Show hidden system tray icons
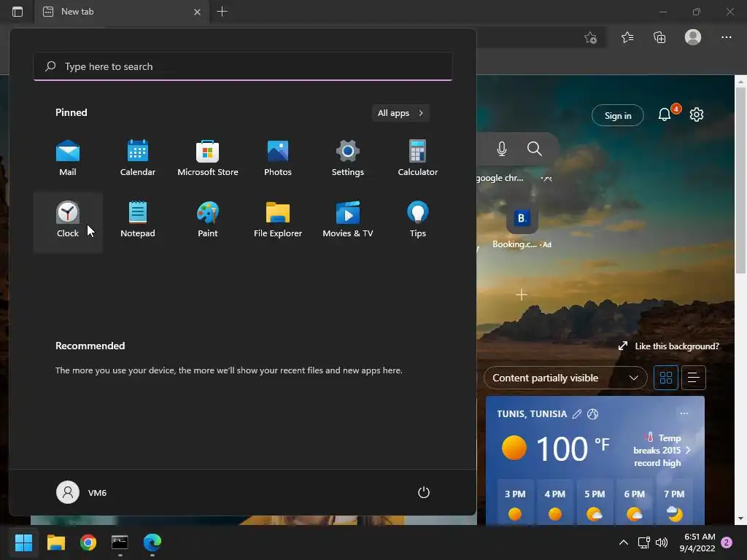Screen dimensions: 747x560 [623, 542]
